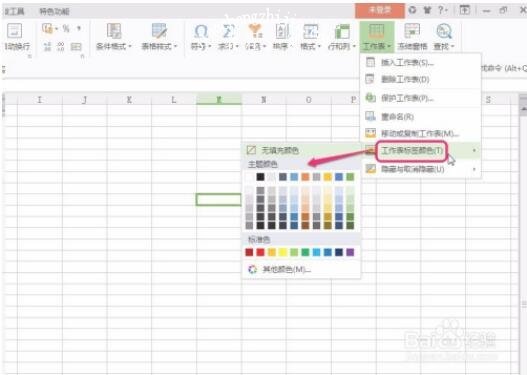Choose Protect Worksheet (保护工作表) menu item

[420, 98]
